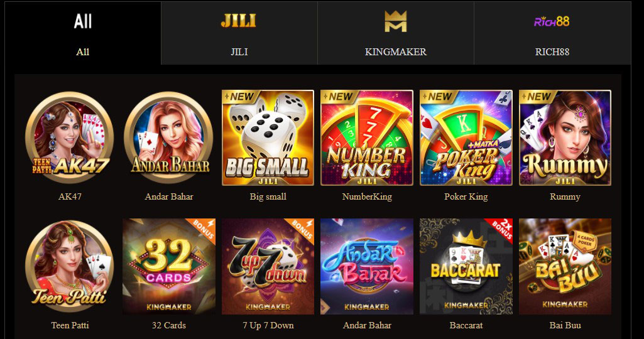Open the NumberKing wheel game

click(367, 138)
